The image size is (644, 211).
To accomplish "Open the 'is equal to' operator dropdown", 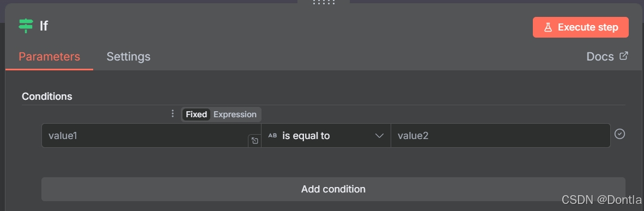I will pos(326,136).
